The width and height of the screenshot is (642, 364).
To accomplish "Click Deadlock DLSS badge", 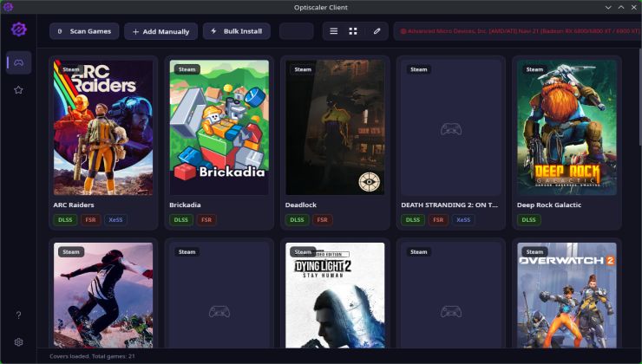I will coord(297,219).
